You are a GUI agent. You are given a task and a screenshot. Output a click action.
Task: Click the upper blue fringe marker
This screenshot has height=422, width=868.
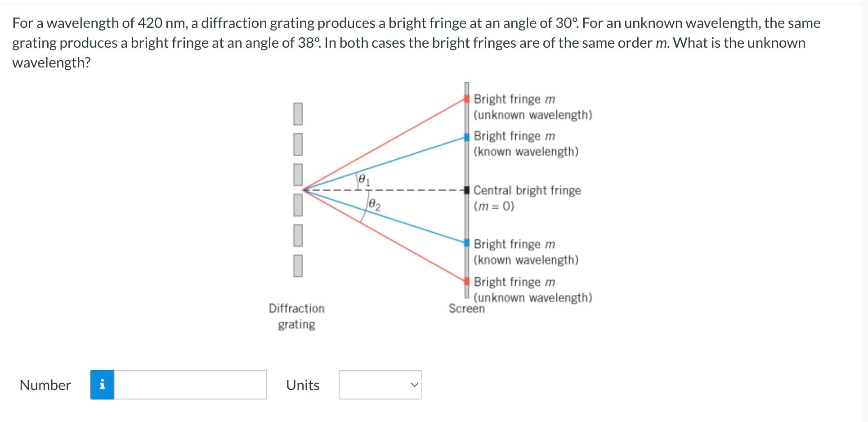point(467,137)
